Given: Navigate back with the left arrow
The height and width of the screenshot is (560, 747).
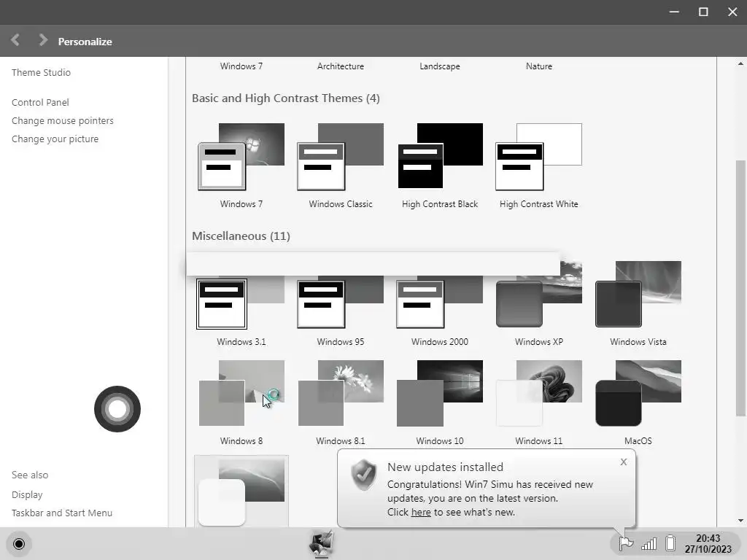Looking at the screenshot, I should click(15, 40).
